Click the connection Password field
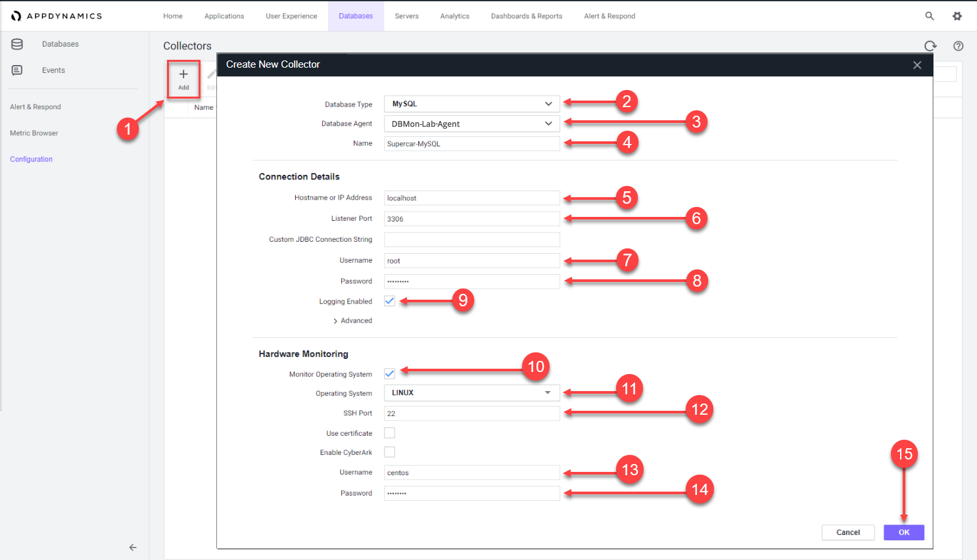The height and width of the screenshot is (560, 977). point(472,281)
